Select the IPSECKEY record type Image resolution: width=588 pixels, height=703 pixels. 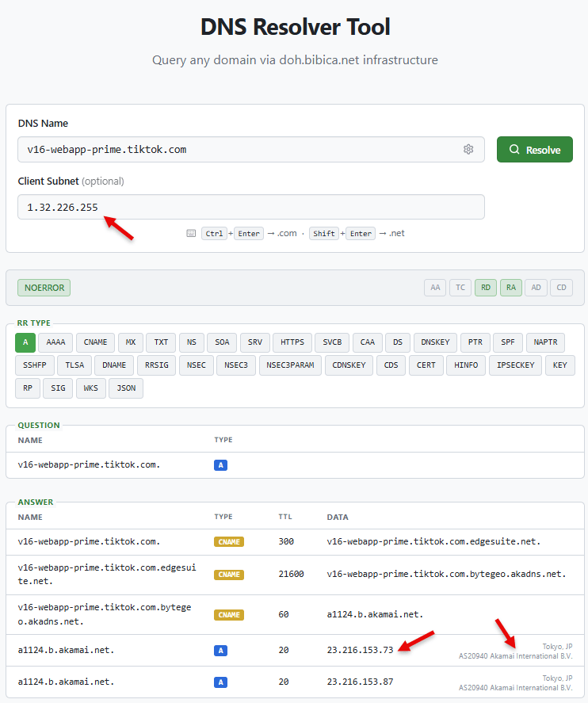click(x=515, y=365)
